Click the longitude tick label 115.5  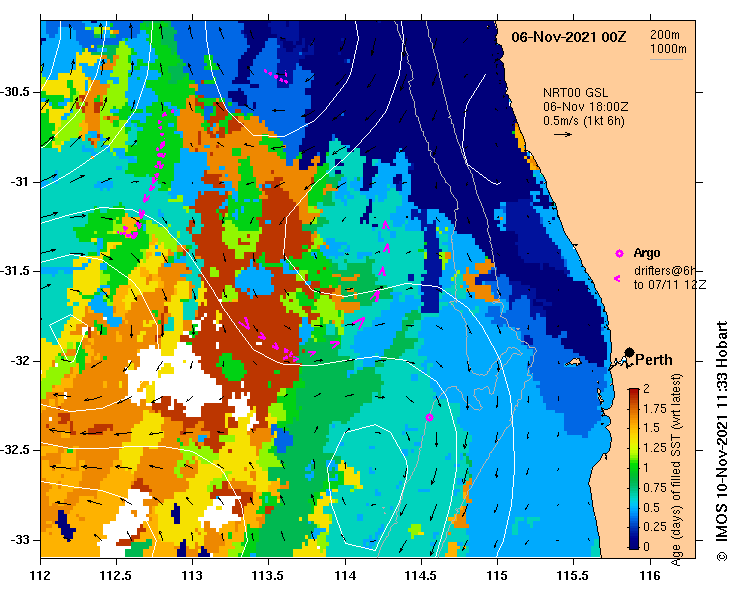coord(574,576)
